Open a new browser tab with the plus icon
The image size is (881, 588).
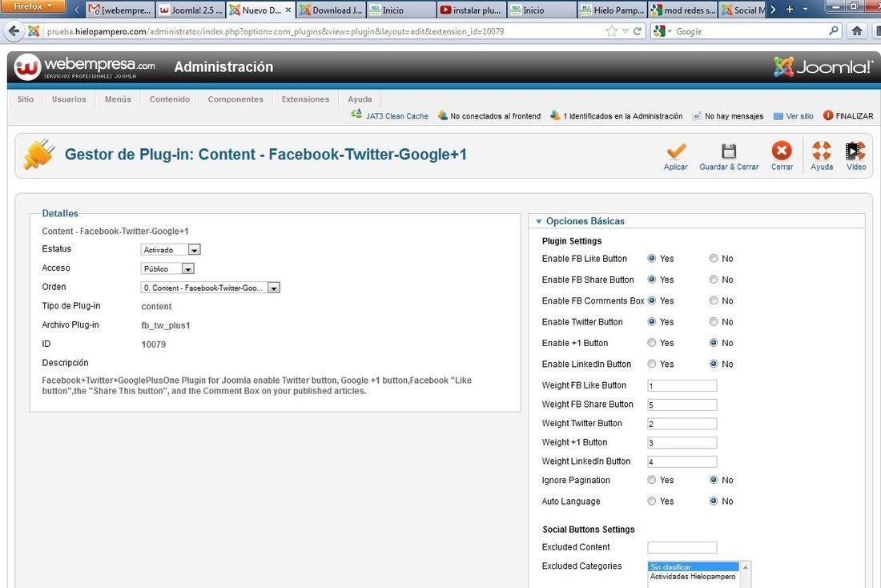click(790, 10)
